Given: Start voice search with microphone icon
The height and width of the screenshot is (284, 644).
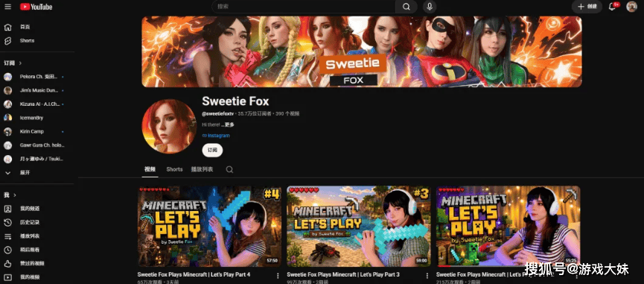Looking at the screenshot, I should [x=430, y=7].
